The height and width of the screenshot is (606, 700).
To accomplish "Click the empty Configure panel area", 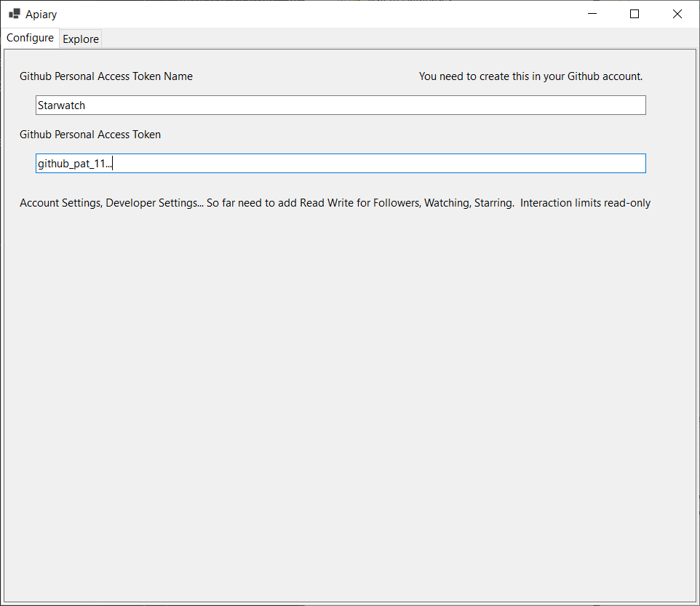I will [x=349, y=400].
